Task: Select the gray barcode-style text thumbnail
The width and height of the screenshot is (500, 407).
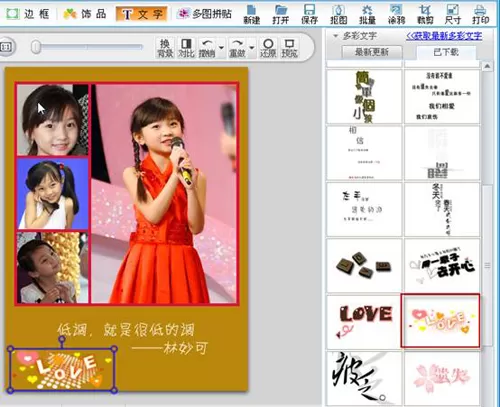Action: pyautogui.click(x=442, y=153)
